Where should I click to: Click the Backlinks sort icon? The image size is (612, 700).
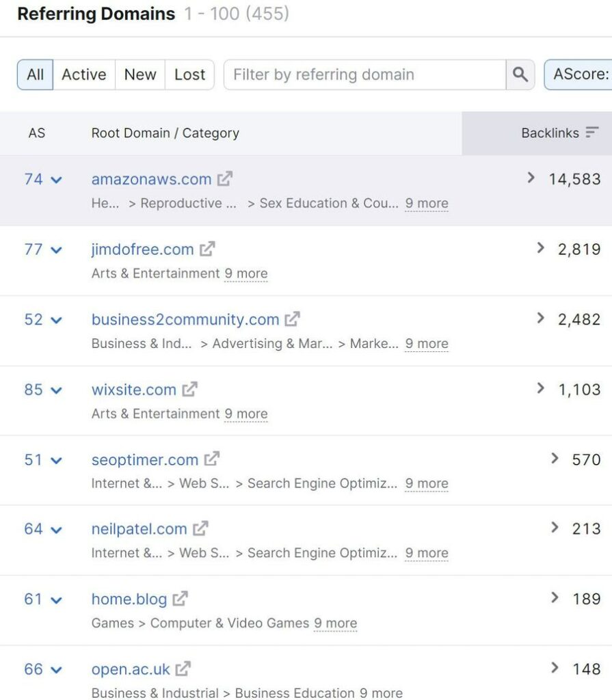[x=592, y=133]
